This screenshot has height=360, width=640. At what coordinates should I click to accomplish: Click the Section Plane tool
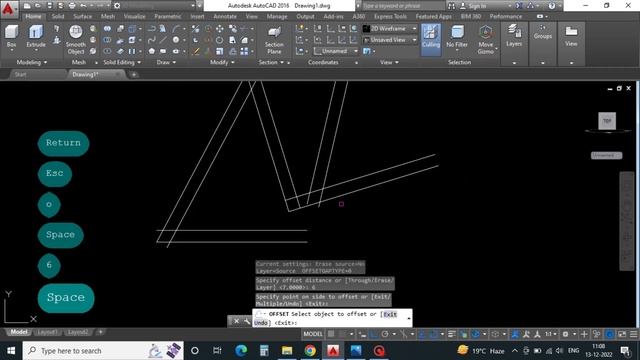coord(274,40)
